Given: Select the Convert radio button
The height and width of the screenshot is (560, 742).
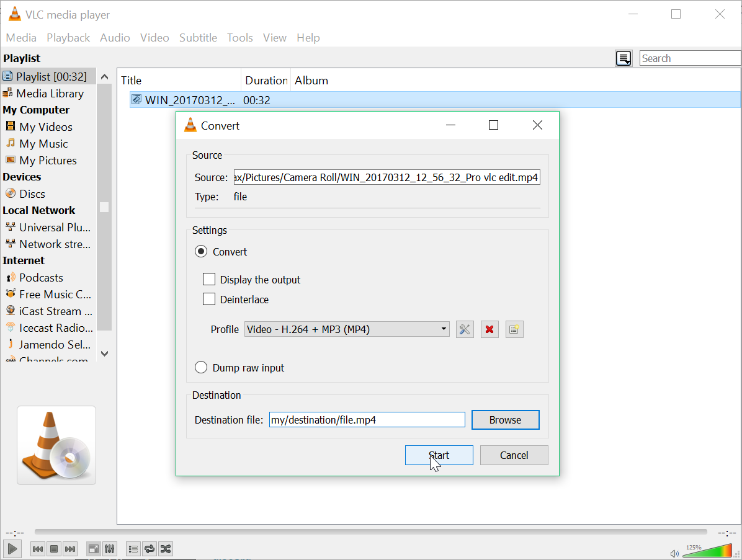Looking at the screenshot, I should [201, 252].
